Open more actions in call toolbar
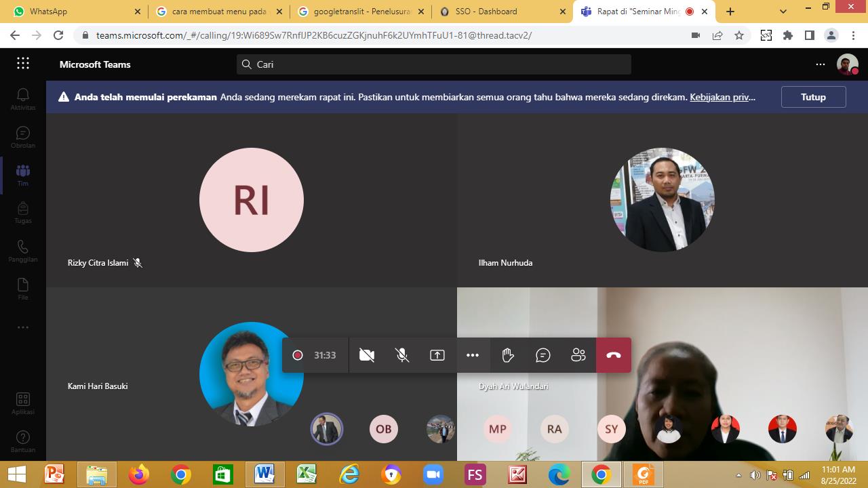 tap(473, 355)
